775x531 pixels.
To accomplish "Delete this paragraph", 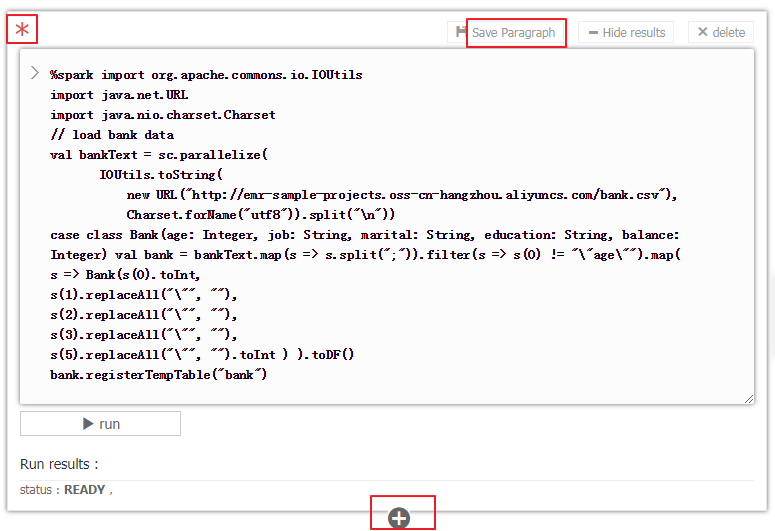I will (x=721, y=33).
